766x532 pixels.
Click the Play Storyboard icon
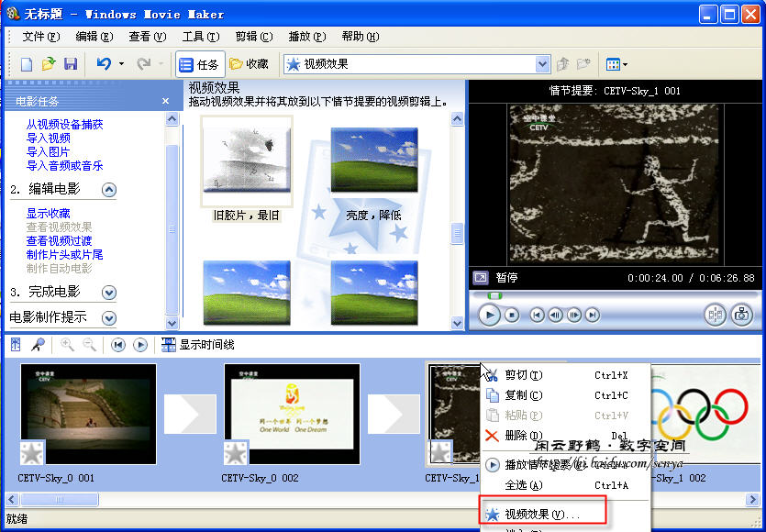(140, 345)
